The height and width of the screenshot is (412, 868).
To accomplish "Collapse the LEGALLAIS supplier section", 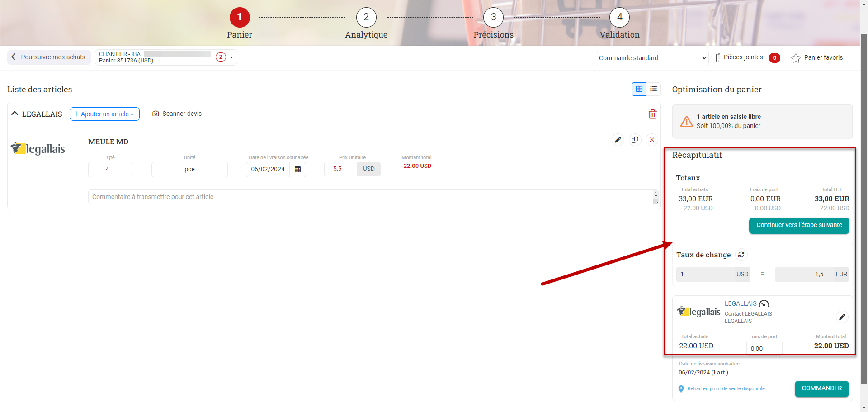I will click(15, 114).
